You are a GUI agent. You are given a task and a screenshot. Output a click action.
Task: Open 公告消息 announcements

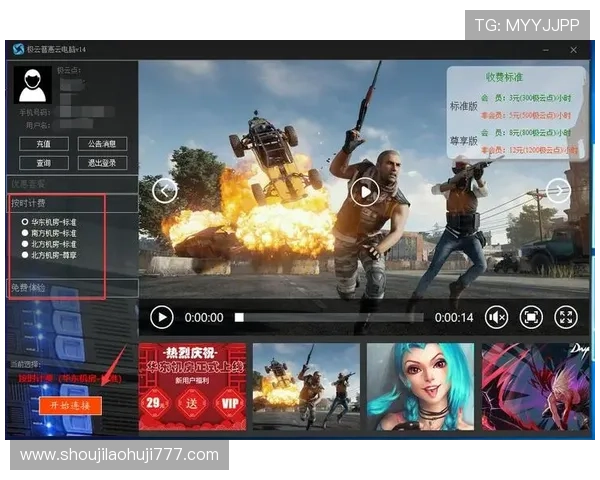(101, 143)
